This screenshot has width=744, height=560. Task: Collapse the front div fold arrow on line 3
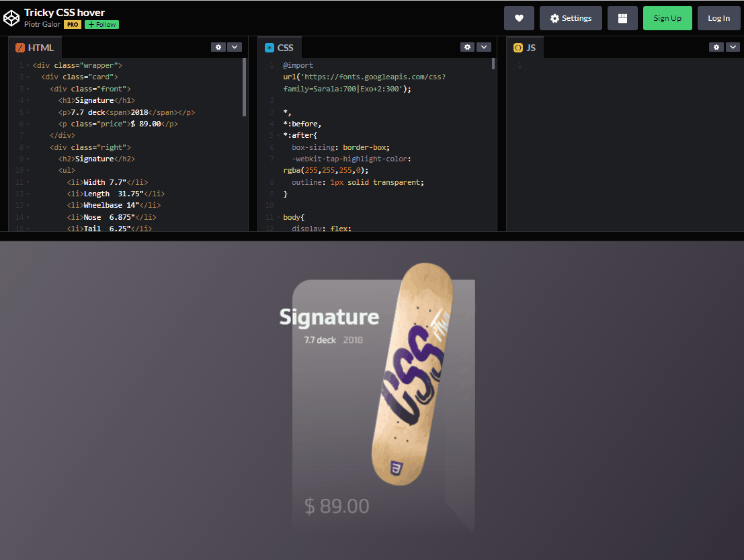tap(28, 89)
